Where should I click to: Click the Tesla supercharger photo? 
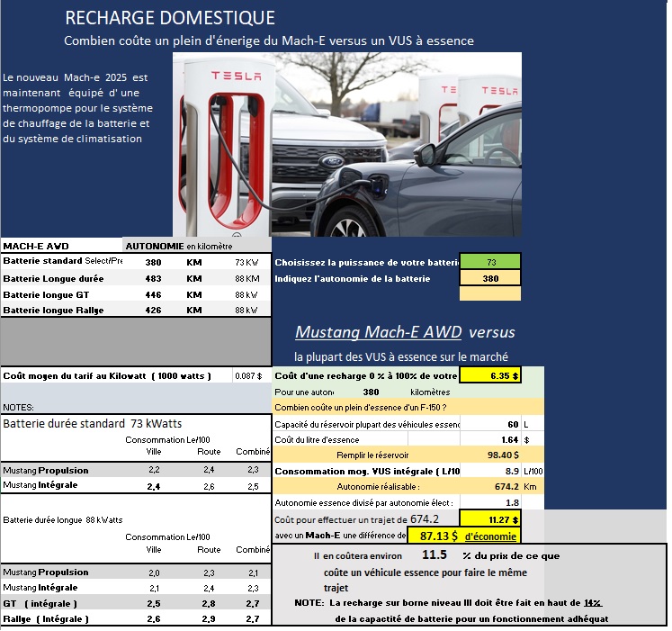click(346, 144)
